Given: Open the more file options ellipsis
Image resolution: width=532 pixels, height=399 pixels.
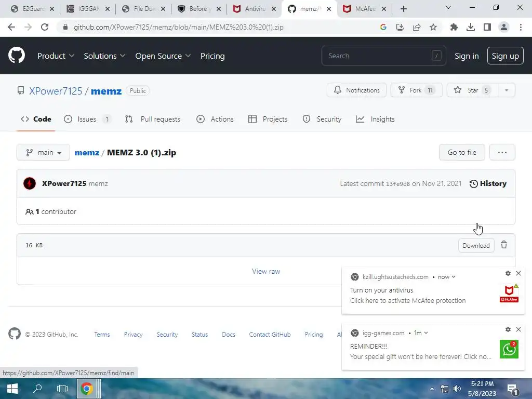Looking at the screenshot, I should tap(502, 152).
